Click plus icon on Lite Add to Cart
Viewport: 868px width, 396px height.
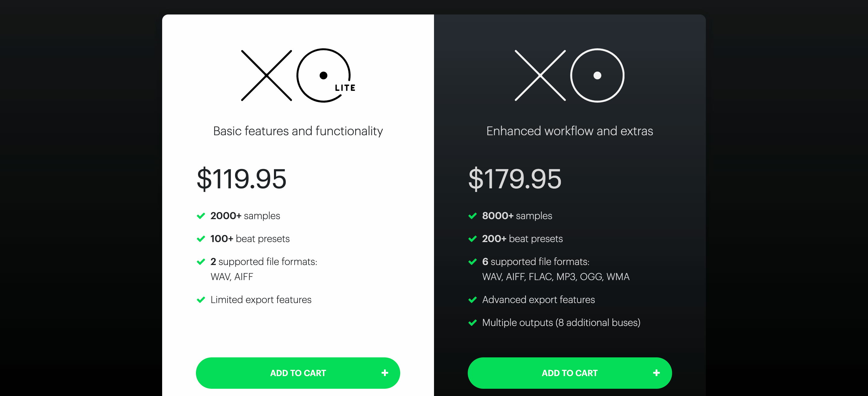pyautogui.click(x=385, y=373)
